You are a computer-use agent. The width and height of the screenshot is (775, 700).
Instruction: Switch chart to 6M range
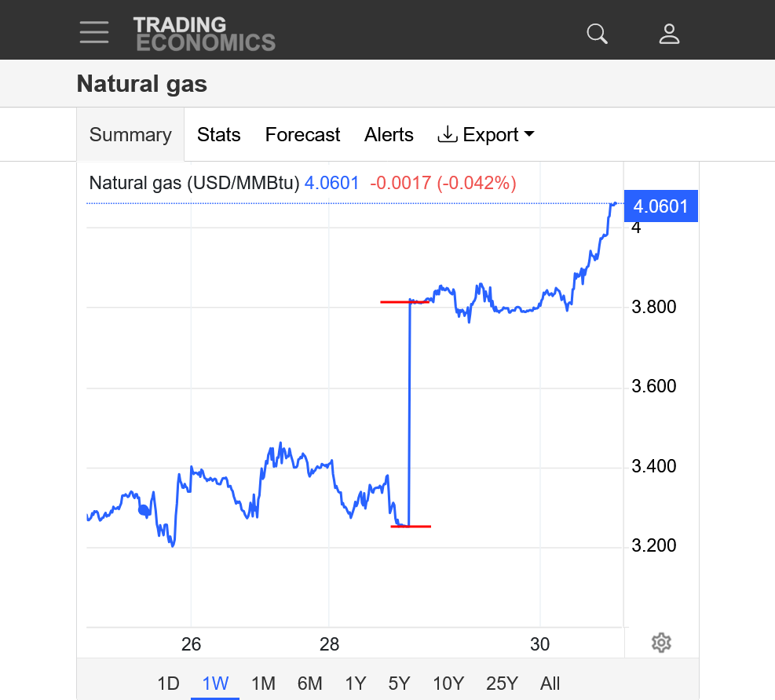(x=309, y=684)
